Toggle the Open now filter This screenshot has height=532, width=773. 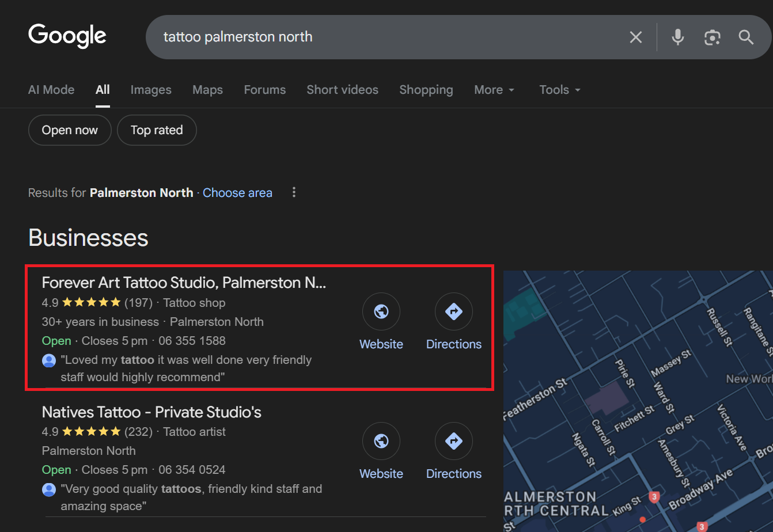(x=70, y=130)
